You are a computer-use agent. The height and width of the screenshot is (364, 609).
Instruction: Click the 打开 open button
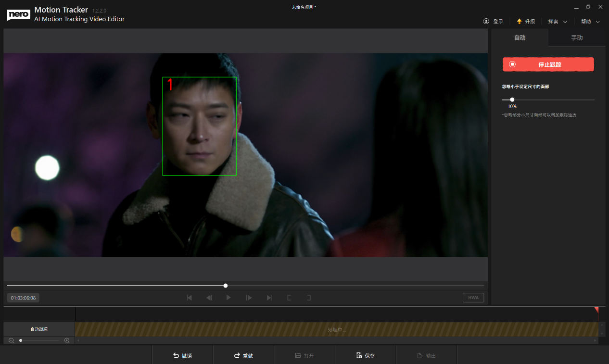coord(304,355)
